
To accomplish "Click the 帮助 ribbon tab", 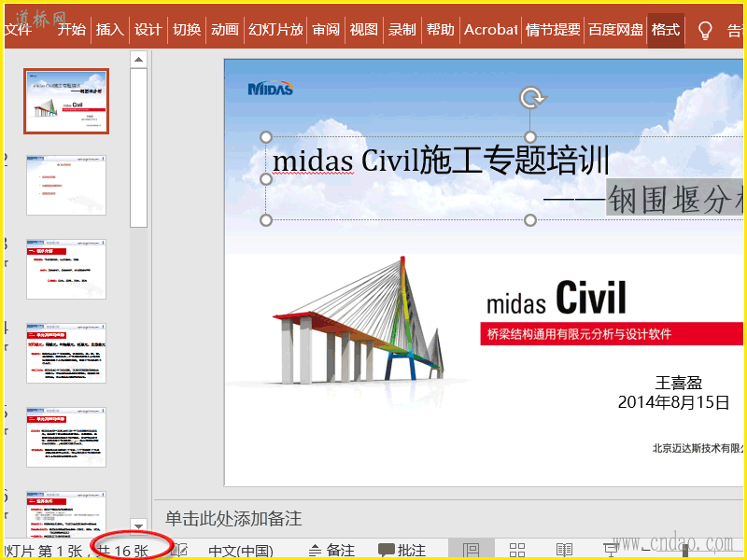I will tap(440, 30).
